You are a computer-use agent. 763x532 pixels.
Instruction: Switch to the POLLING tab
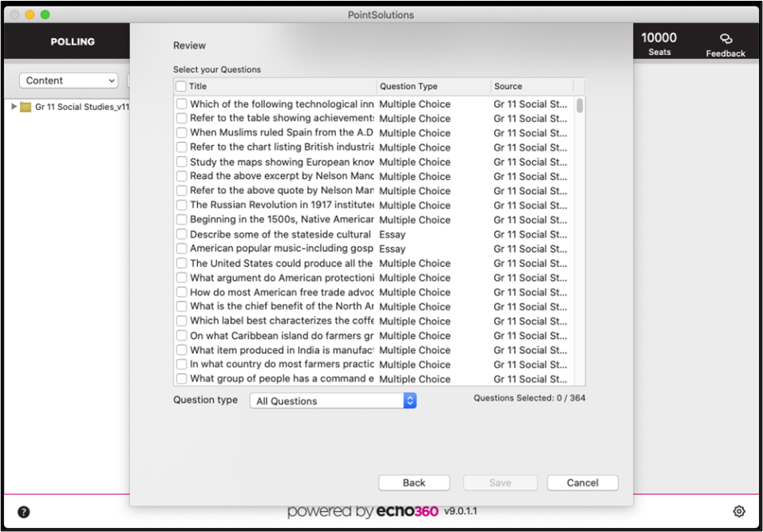tap(73, 41)
